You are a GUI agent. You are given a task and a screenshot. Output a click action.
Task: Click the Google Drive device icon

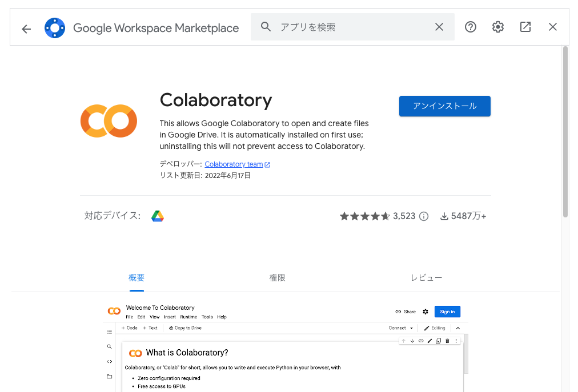158,216
